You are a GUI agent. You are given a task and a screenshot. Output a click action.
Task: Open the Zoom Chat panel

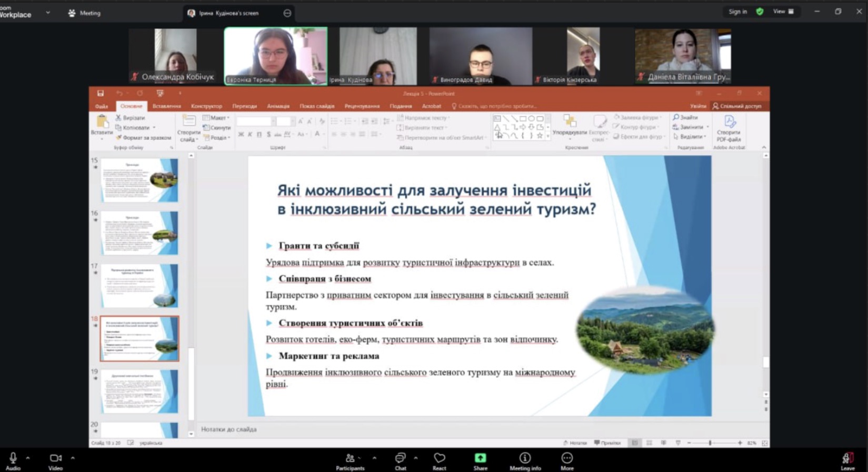400,460
